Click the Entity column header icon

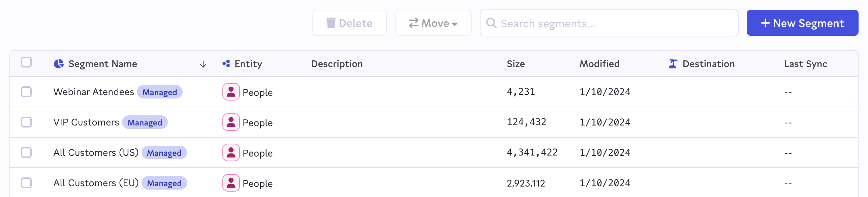226,64
